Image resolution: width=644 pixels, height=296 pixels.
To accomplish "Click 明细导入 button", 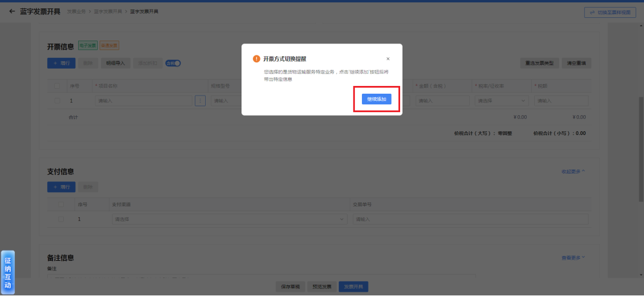I will [116, 63].
